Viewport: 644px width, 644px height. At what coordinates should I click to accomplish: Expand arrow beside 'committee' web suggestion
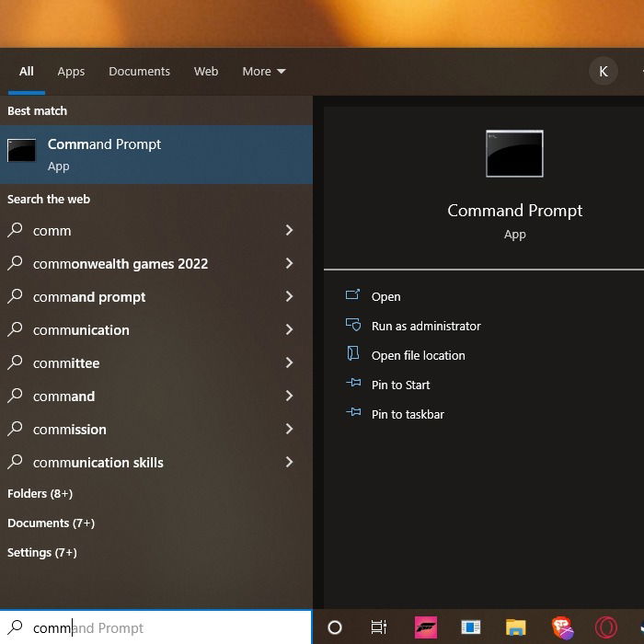289,362
